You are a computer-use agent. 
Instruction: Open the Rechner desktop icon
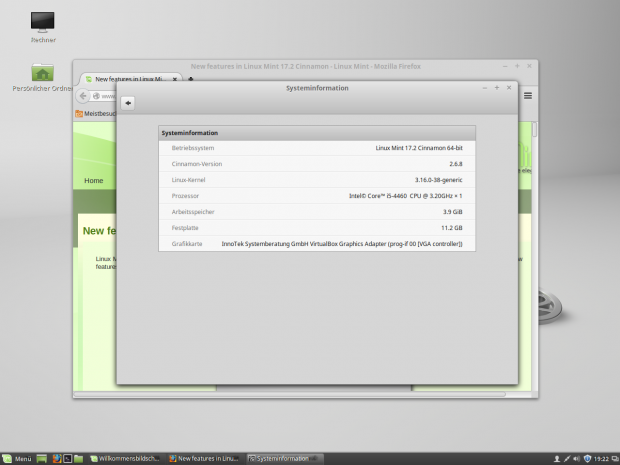[43, 27]
